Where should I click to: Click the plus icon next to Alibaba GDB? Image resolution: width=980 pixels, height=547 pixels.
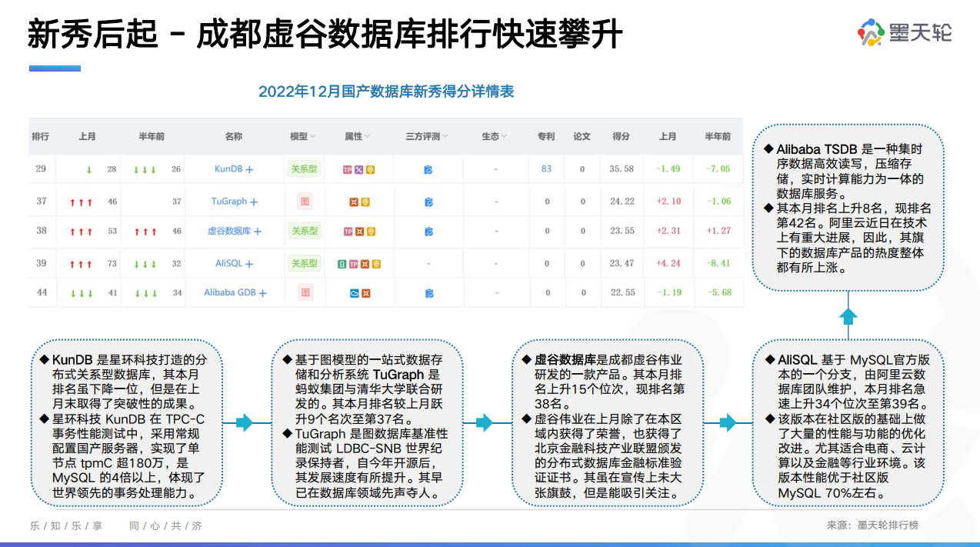(263, 293)
